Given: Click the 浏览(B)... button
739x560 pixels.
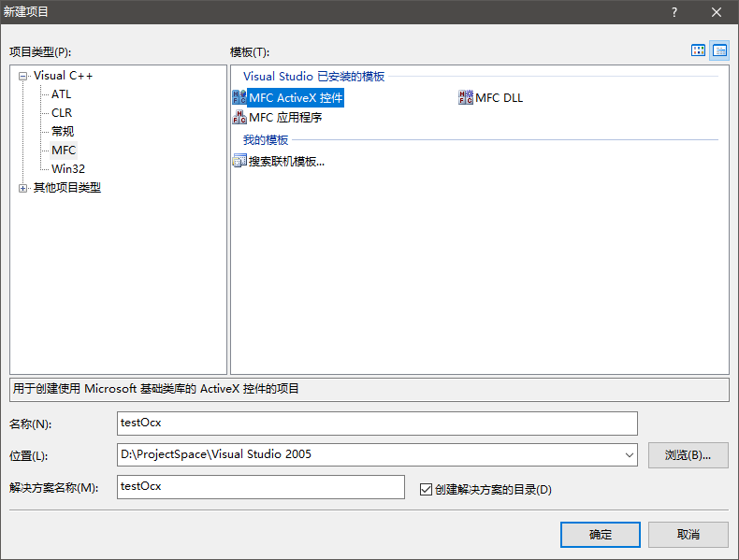Looking at the screenshot, I should (x=688, y=455).
